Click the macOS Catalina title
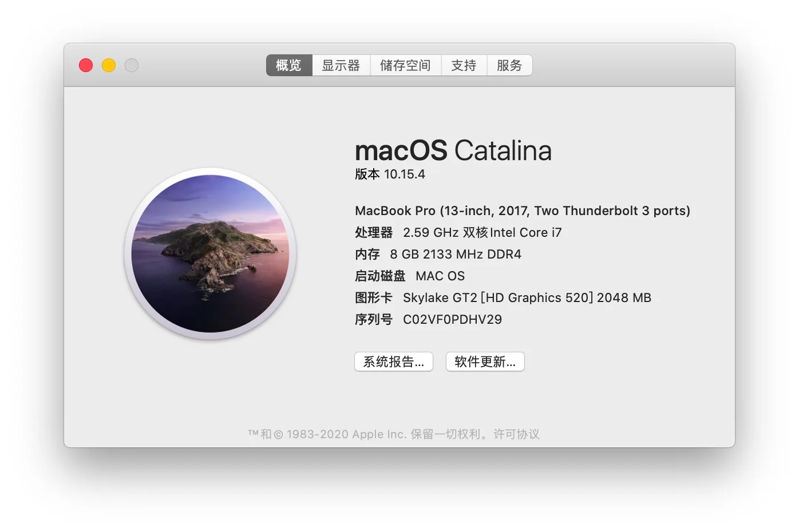 [x=453, y=151]
